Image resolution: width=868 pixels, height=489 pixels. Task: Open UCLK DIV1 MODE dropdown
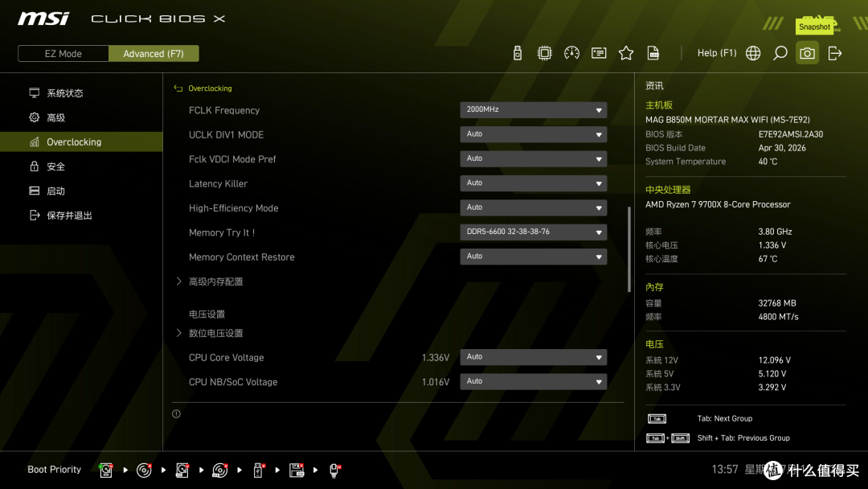coord(533,134)
